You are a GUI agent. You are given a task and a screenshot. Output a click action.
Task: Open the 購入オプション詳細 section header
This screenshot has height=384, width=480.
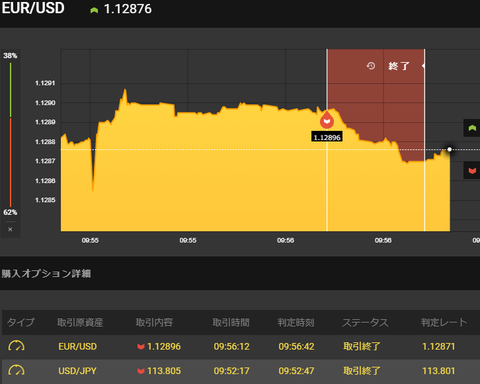click(46, 274)
